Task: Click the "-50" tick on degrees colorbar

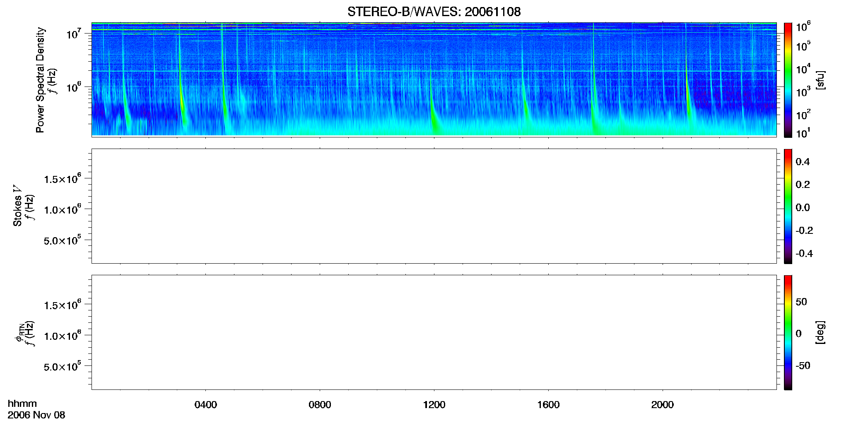Action: pyautogui.click(x=803, y=366)
